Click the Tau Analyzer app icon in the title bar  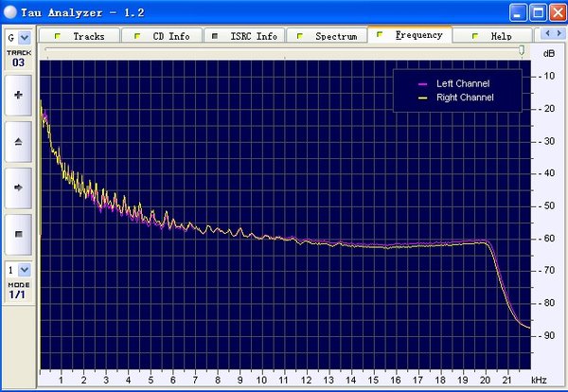10,12
